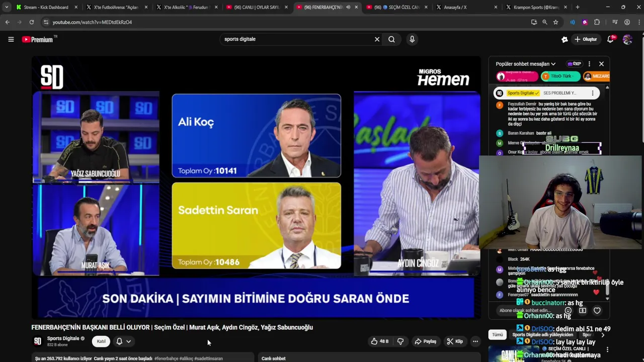Switch to Anasayfa / X tab
The width and height of the screenshot is (644, 362).
click(466, 7)
